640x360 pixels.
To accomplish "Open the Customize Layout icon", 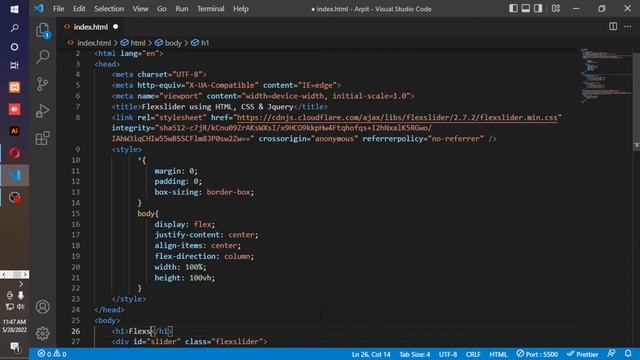I will 556,8.
